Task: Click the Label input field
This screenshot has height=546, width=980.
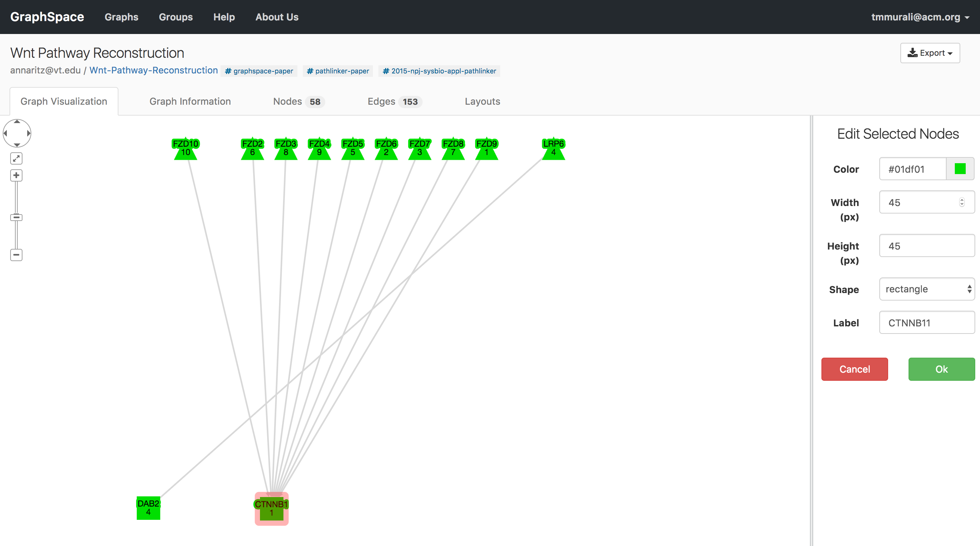Action: coord(927,322)
